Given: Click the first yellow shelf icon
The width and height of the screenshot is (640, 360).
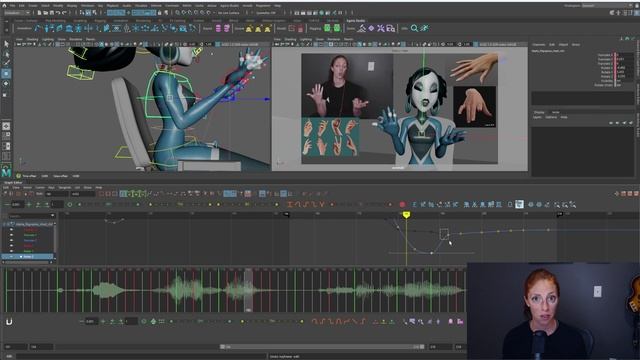Looking at the screenshot, I should pos(249,28).
